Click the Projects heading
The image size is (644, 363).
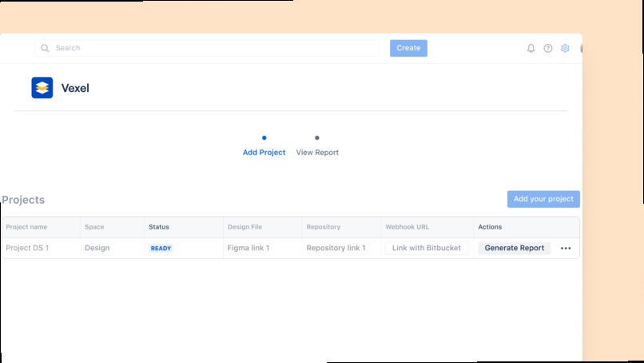click(23, 200)
